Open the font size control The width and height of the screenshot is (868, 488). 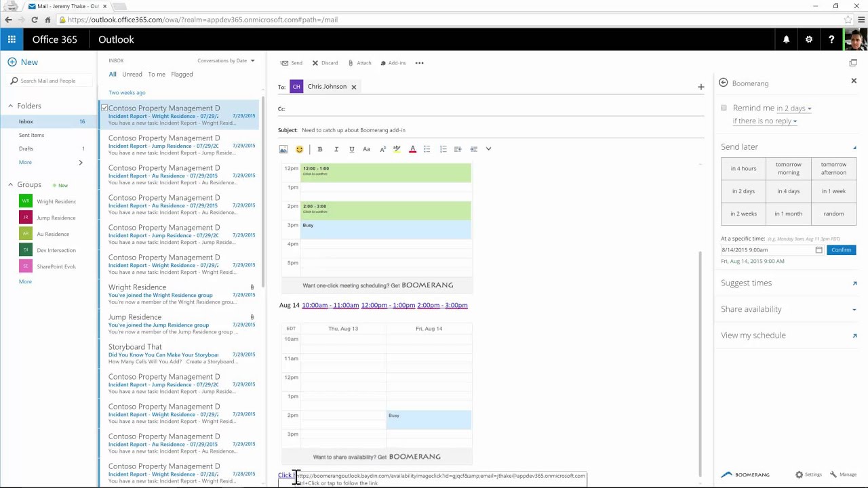pos(382,149)
